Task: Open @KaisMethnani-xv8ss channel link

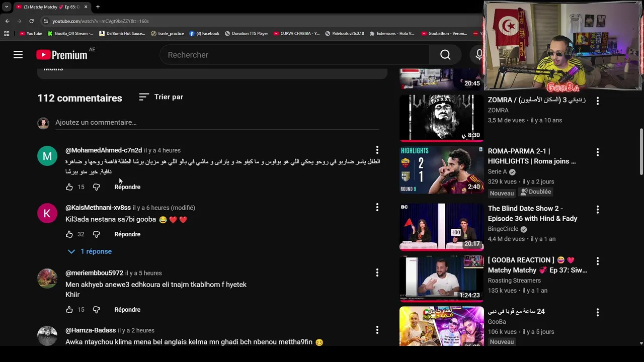Action: click(x=98, y=208)
